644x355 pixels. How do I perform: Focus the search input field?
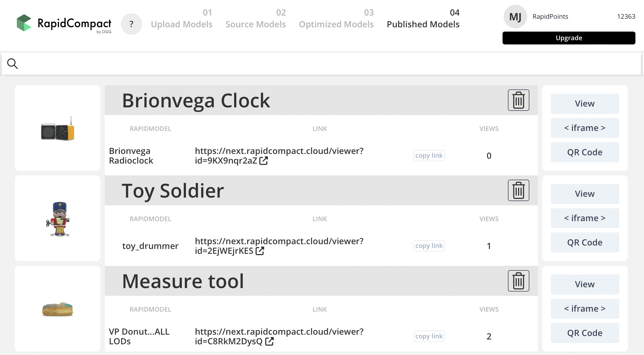[x=321, y=64]
